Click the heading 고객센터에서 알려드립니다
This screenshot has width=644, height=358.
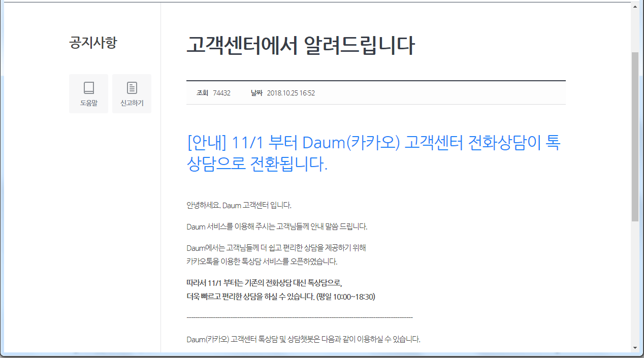(301, 46)
